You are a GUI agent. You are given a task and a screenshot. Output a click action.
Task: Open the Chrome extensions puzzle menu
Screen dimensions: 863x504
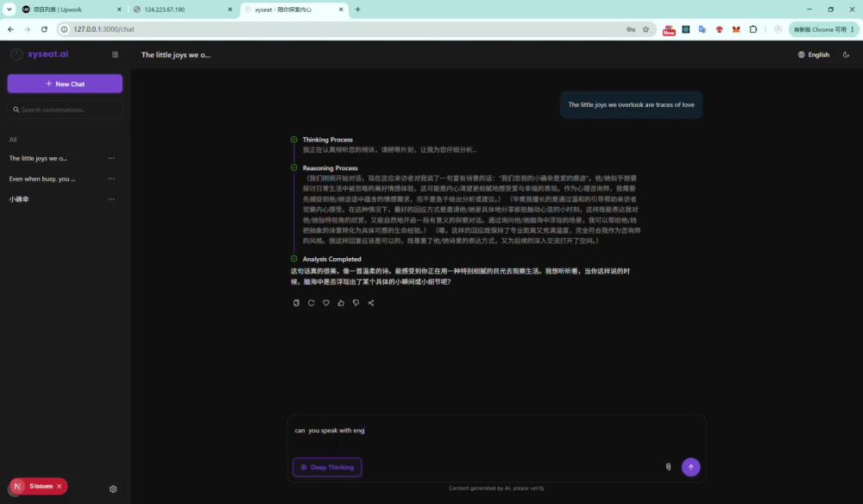(753, 29)
